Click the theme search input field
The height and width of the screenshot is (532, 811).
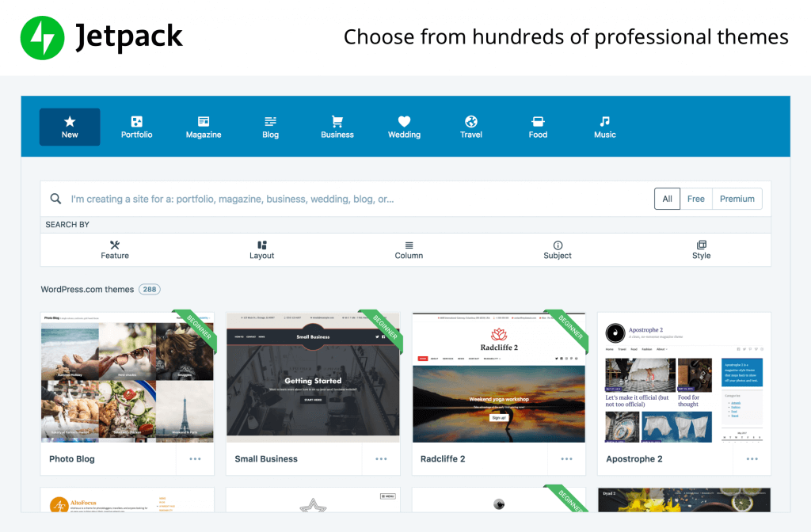[x=357, y=199]
